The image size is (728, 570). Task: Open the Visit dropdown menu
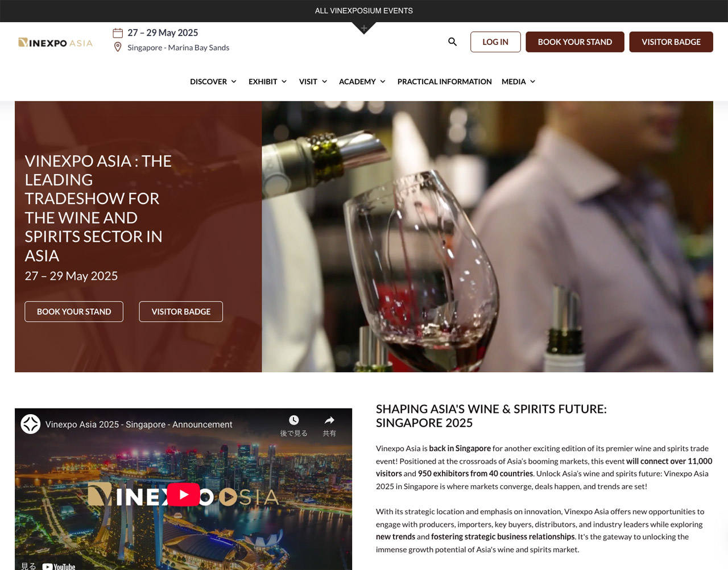(x=313, y=81)
